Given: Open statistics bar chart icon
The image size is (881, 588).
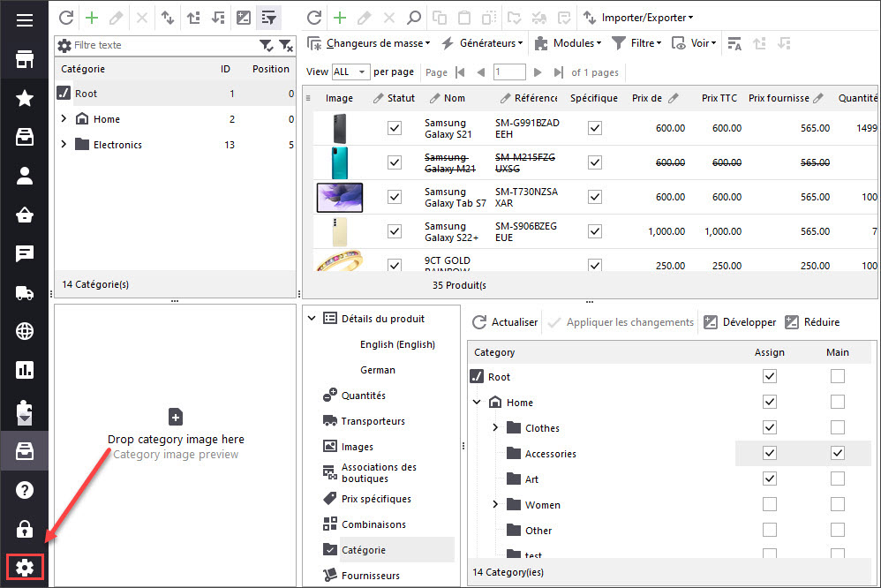Looking at the screenshot, I should [x=24, y=370].
